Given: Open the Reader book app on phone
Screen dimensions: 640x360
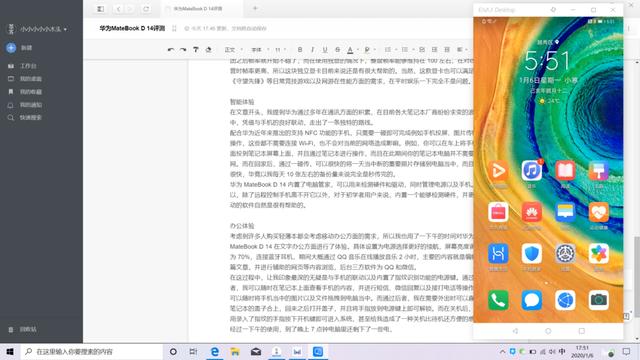Looking at the screenshot, I should tap(565, 171).
